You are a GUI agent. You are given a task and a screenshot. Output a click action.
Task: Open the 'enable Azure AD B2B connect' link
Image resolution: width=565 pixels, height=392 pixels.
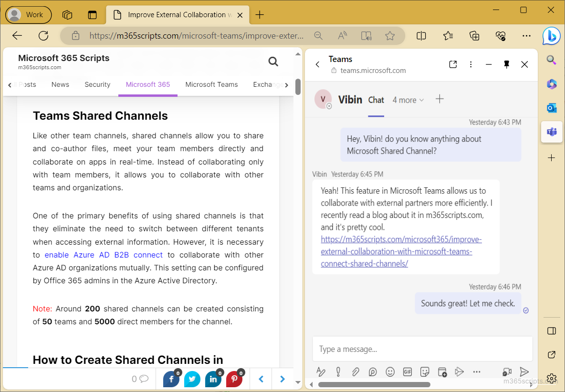tap(104, 255)
